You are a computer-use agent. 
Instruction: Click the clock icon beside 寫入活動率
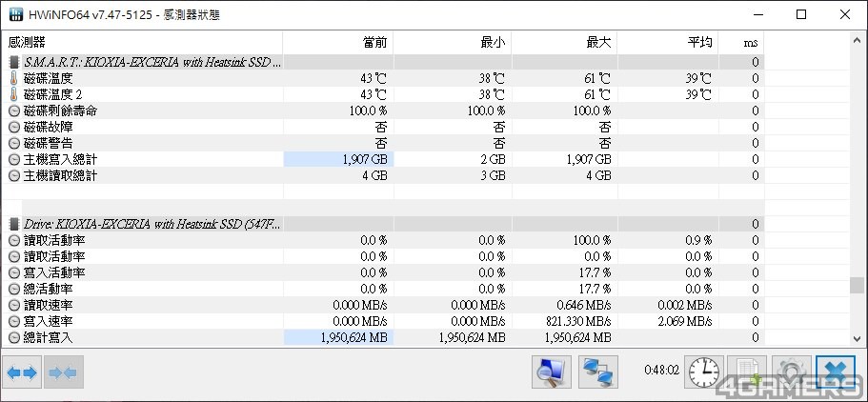14,273
